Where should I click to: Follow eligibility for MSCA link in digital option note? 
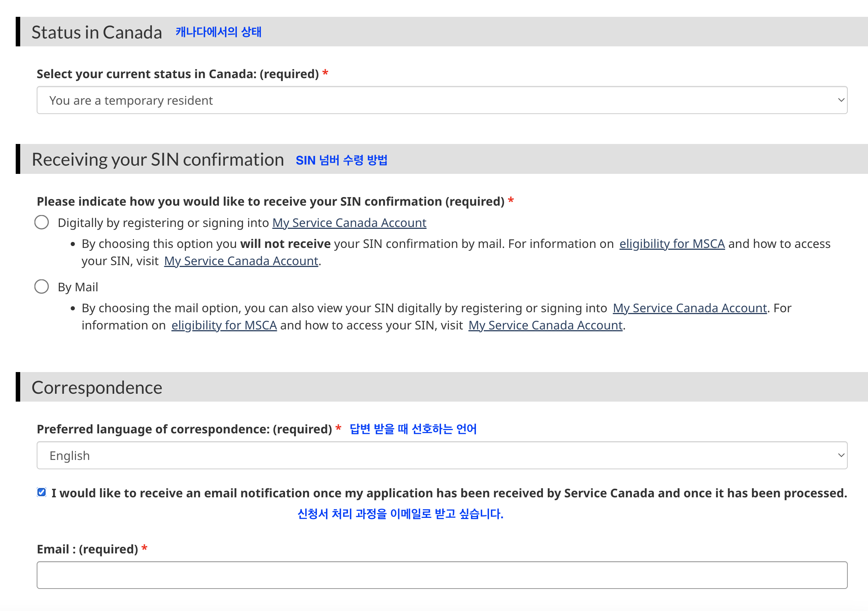click(x=672, y=244)
